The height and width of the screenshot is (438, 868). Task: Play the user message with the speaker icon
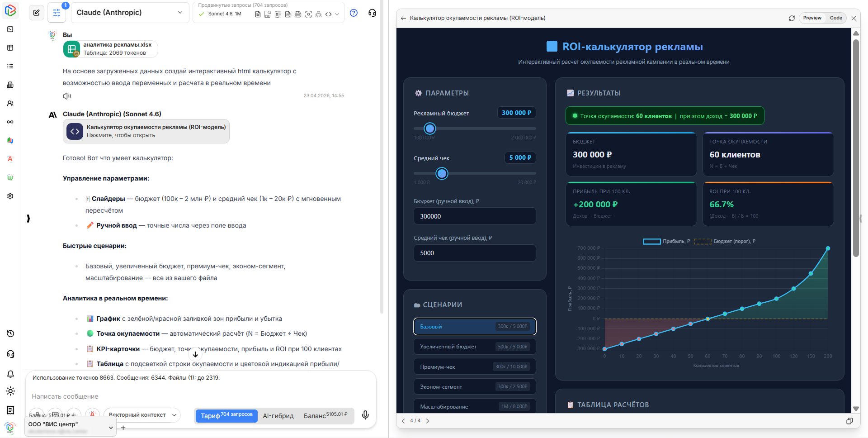pos(67,96)
